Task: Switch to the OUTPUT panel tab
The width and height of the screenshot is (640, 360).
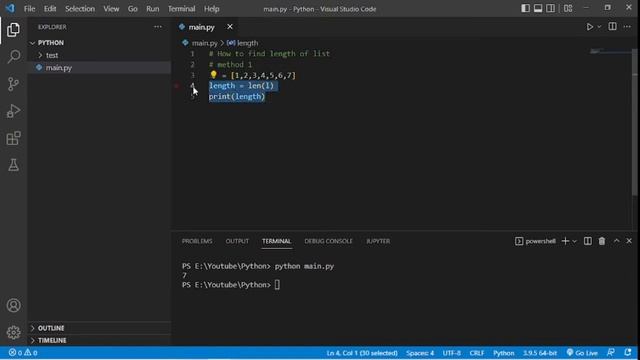Action: pyautogui.click(x=237, y=241)
